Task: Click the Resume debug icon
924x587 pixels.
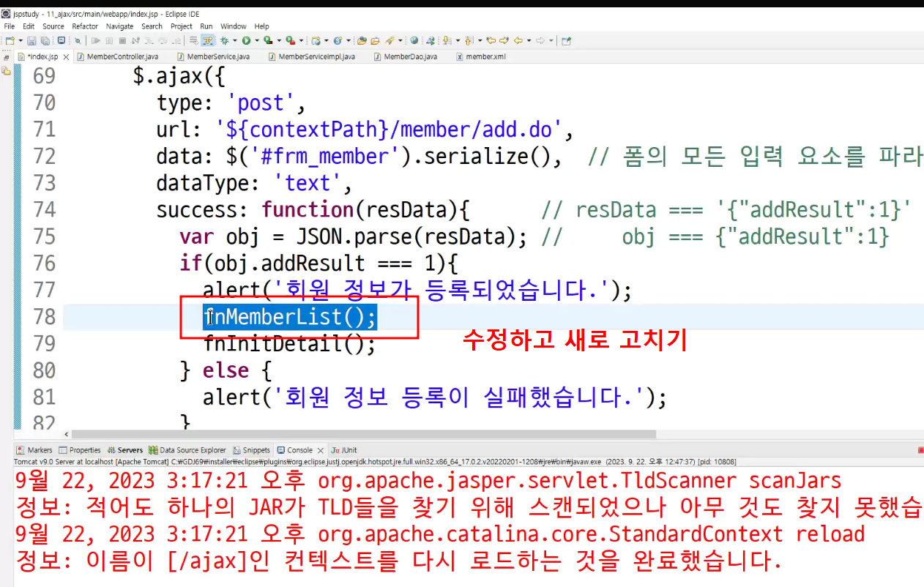Action: pos(96,40)
